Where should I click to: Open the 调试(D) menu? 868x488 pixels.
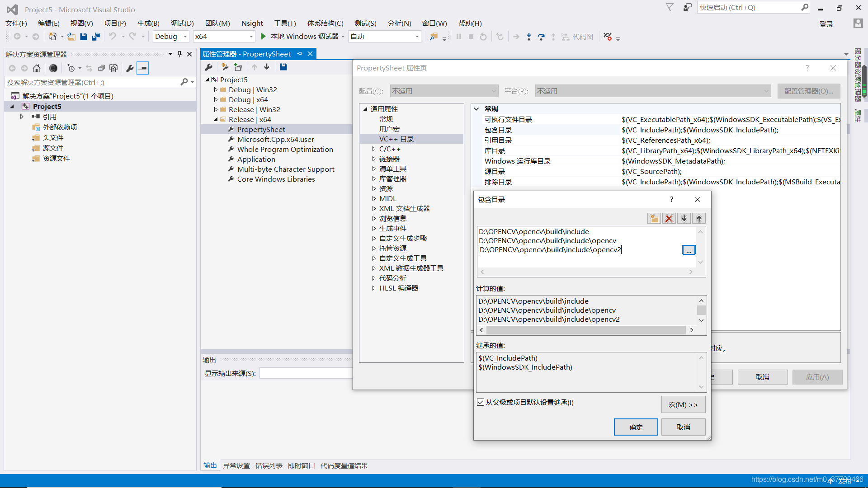182,23
